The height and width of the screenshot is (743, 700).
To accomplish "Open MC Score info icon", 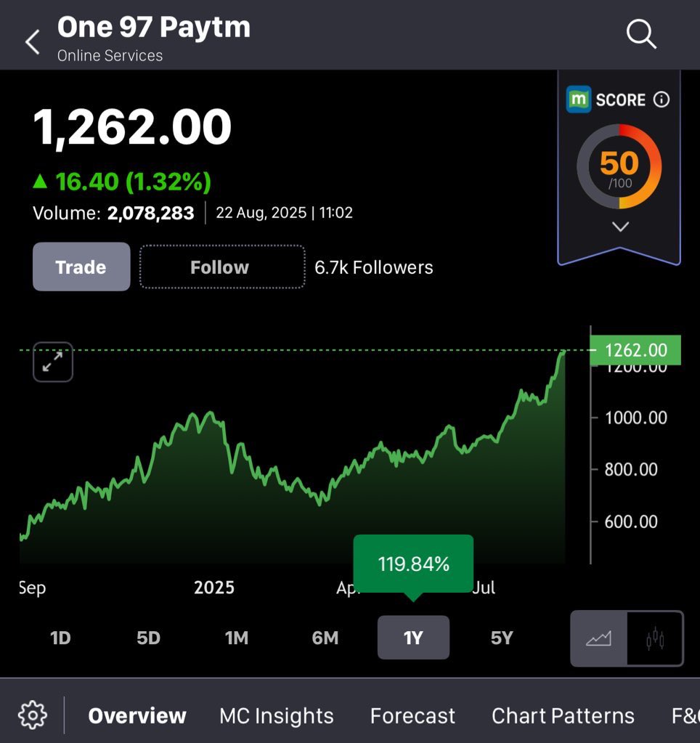I will pos(662,100).
